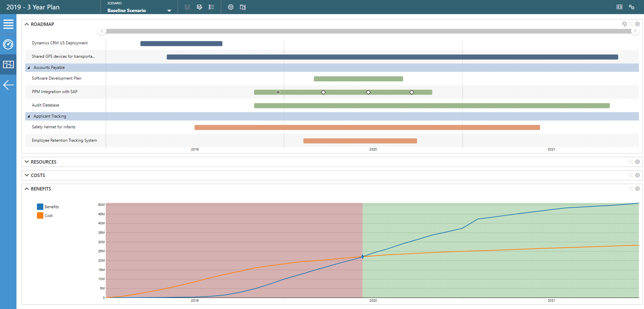Open the Roadmap panel gear settings
The height and width of the screenshot is (309, 644).
[637, 24]
